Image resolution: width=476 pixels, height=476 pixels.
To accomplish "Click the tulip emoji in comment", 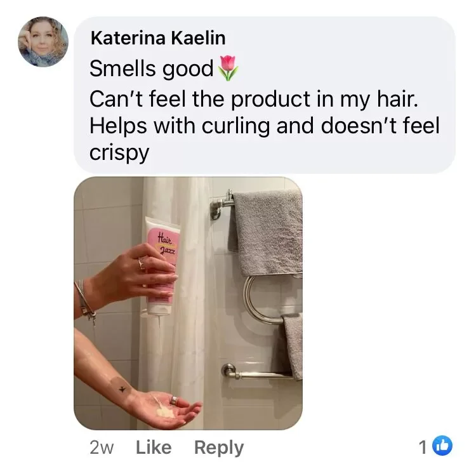I will [228, 68].
